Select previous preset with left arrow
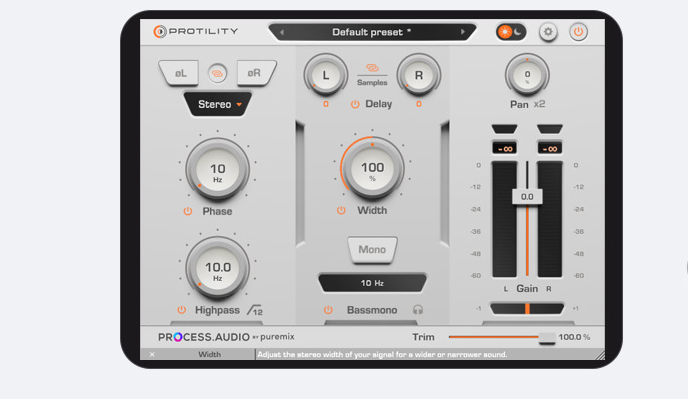688x399 pixels. [x=282, y=32]
